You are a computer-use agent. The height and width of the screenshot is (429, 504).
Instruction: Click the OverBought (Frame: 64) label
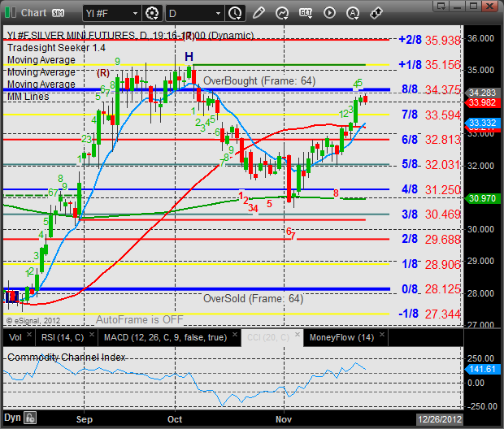coord(259,81)
